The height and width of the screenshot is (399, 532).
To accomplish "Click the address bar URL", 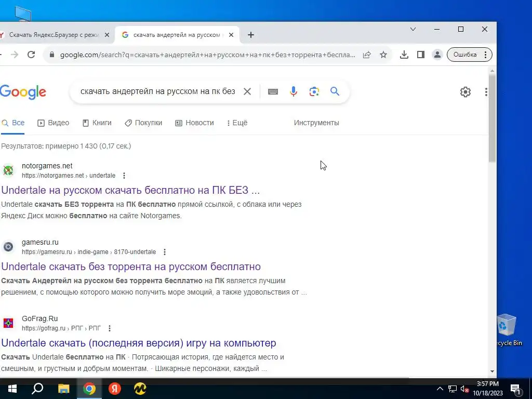I will point(208,55).
